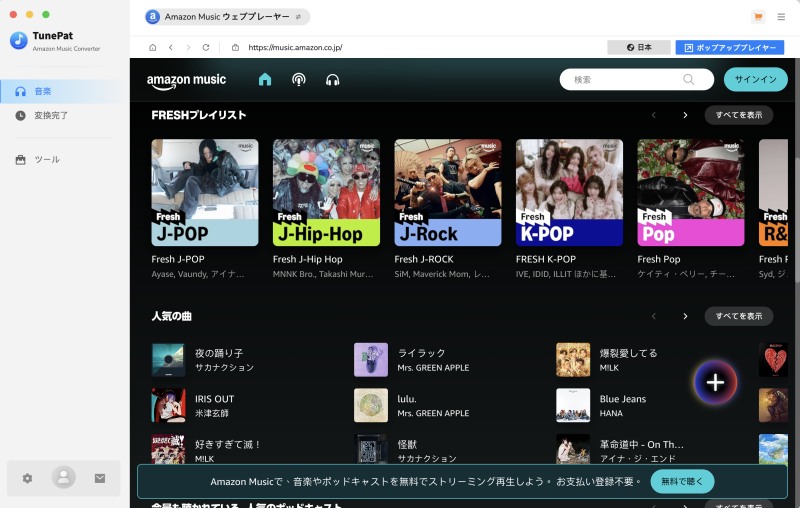Click the search magnifier icon
Screen dimensions: 800x508
coord(689,80)
